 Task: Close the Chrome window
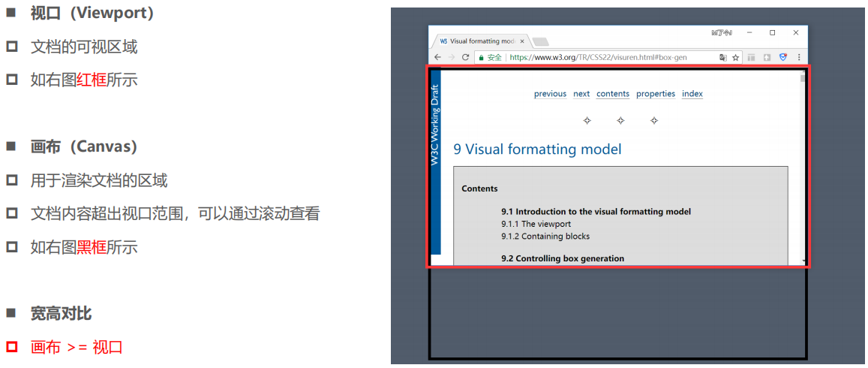tap(795, 33)
